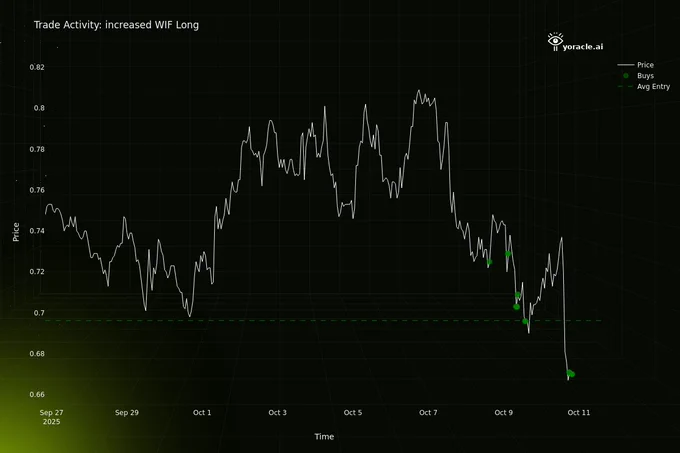This screenshot has width=680, height=453.
Task: Click the vertical "Price" y-axis title
Action: pyautogui.click(x=16, y=232)
